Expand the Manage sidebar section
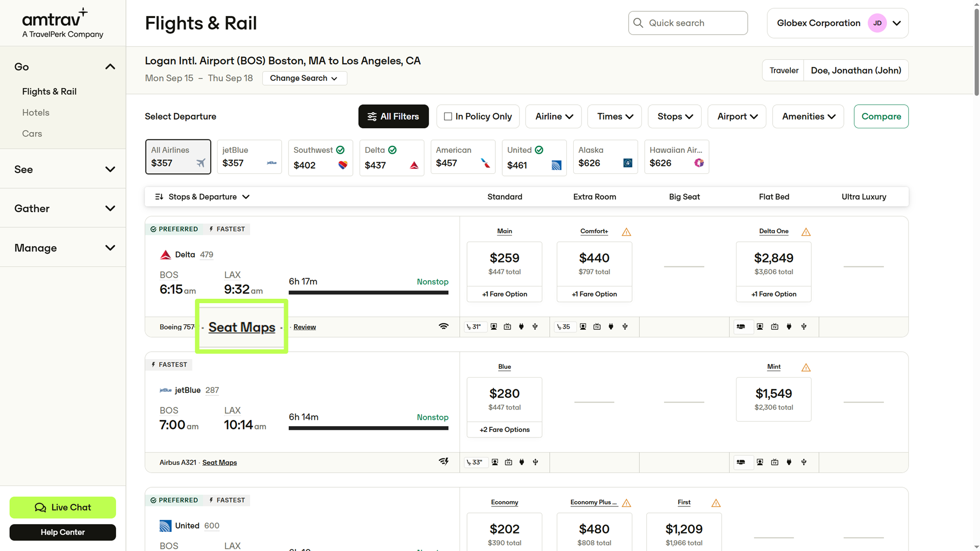 (x=110, y=248)
